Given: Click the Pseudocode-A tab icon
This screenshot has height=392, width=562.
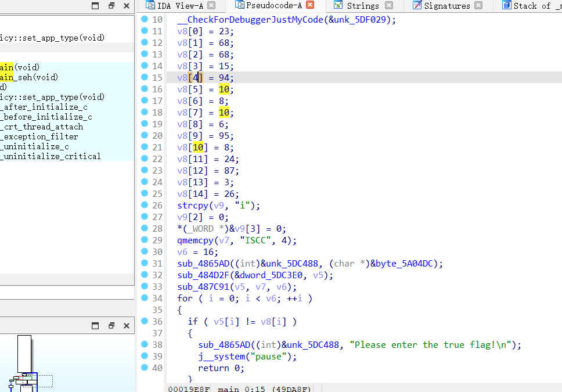Looking at the screenshot, I should pos(239,5).
